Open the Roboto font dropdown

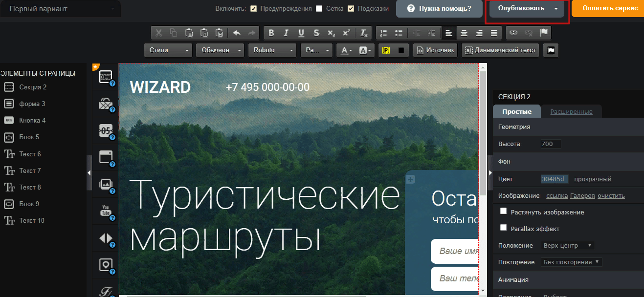click(x=272, y=50)
